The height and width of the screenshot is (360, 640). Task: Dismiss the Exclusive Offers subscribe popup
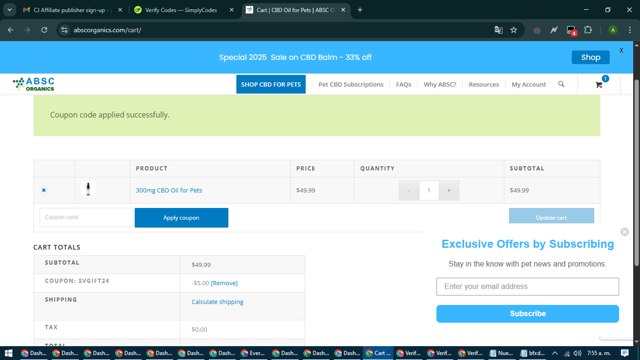[x=624, y=232]
